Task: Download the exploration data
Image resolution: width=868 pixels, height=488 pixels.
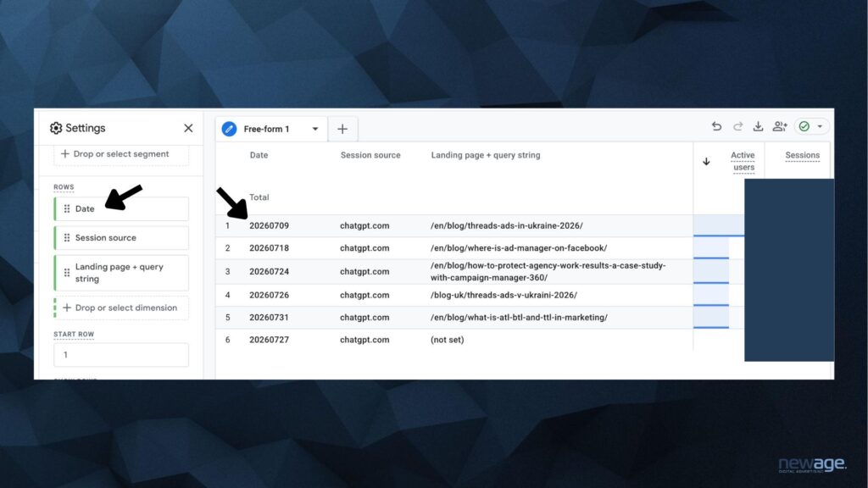Action: [x=758, y=126]
